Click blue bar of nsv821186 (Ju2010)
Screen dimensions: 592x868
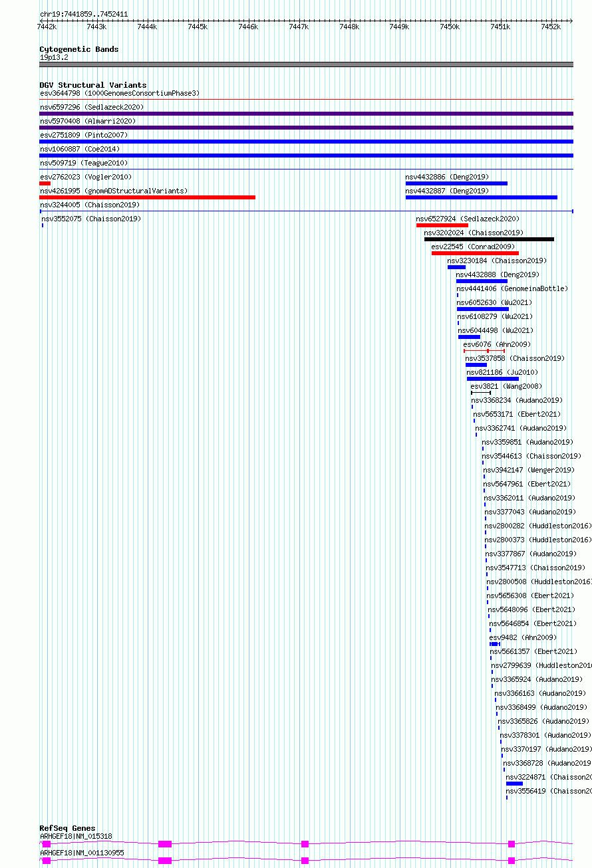[x=493, y=379]
